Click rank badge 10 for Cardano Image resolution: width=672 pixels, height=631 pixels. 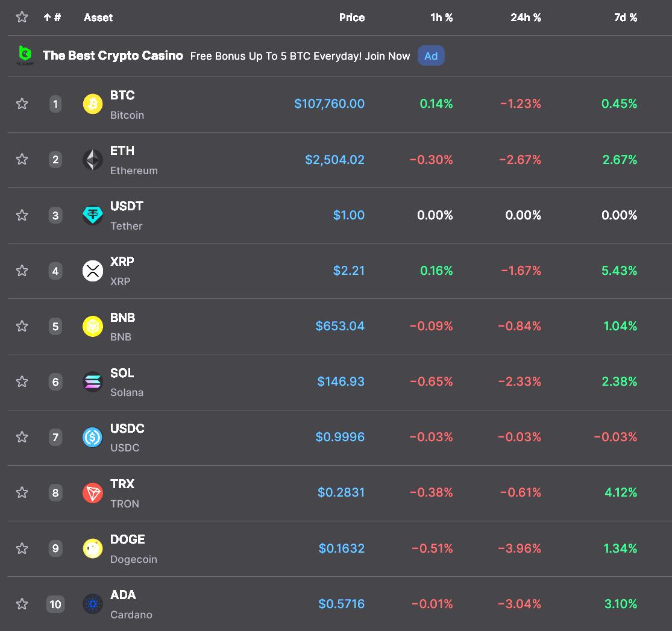tap(55, 604)
